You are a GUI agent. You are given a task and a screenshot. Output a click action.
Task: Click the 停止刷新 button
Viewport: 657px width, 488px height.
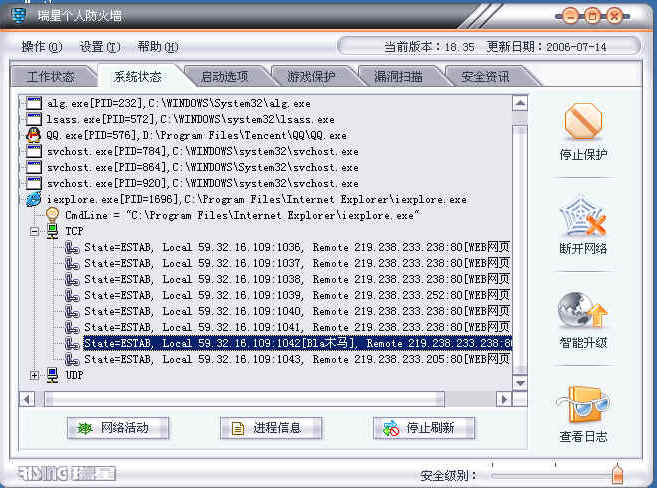point(424,428)
